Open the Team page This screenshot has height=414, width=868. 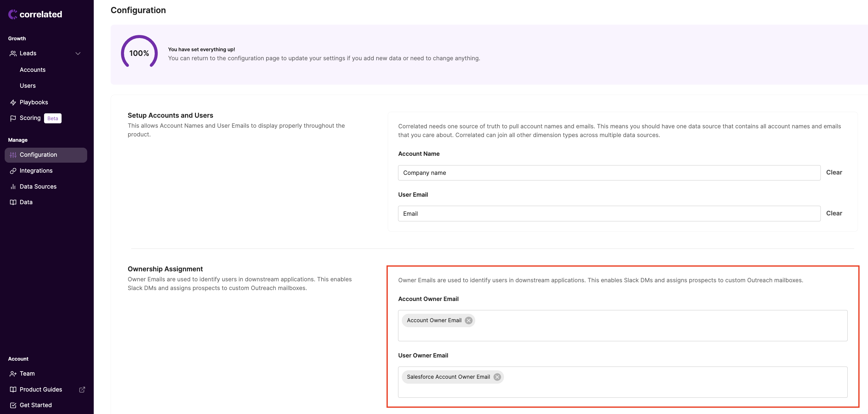27,374
